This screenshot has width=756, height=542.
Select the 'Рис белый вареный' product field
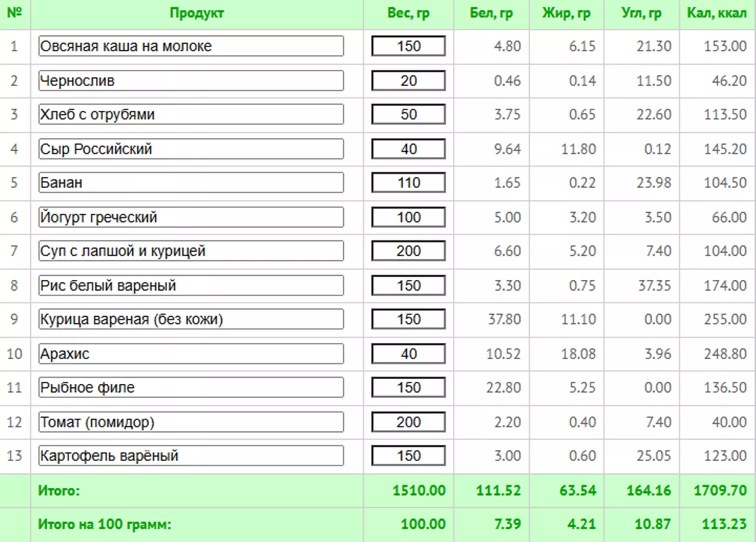click(x=191, y=286)
